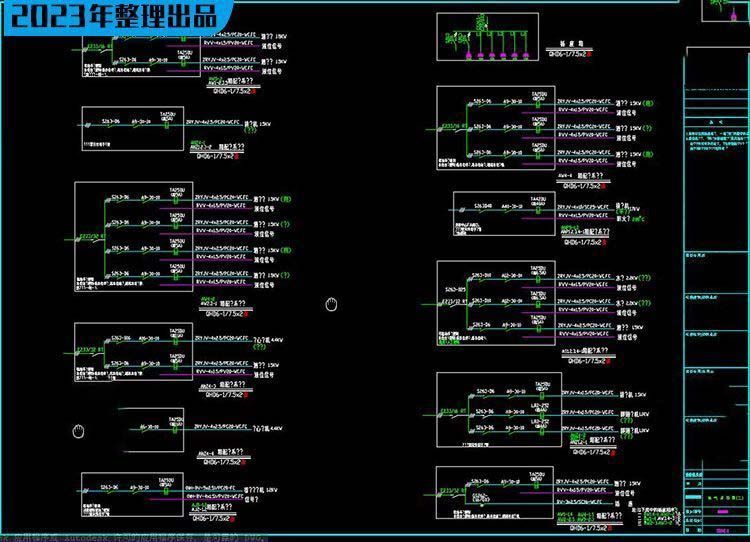Select the bottom-left distribution box
The image size is (750, 542).
click(x=134, y=494)
